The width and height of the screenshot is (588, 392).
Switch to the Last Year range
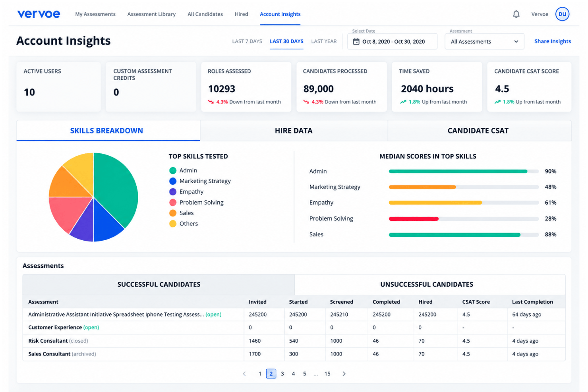[324, 41]
